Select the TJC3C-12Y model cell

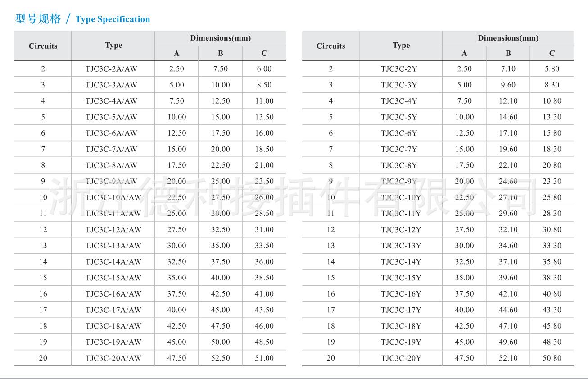click(x=401, y=229)
